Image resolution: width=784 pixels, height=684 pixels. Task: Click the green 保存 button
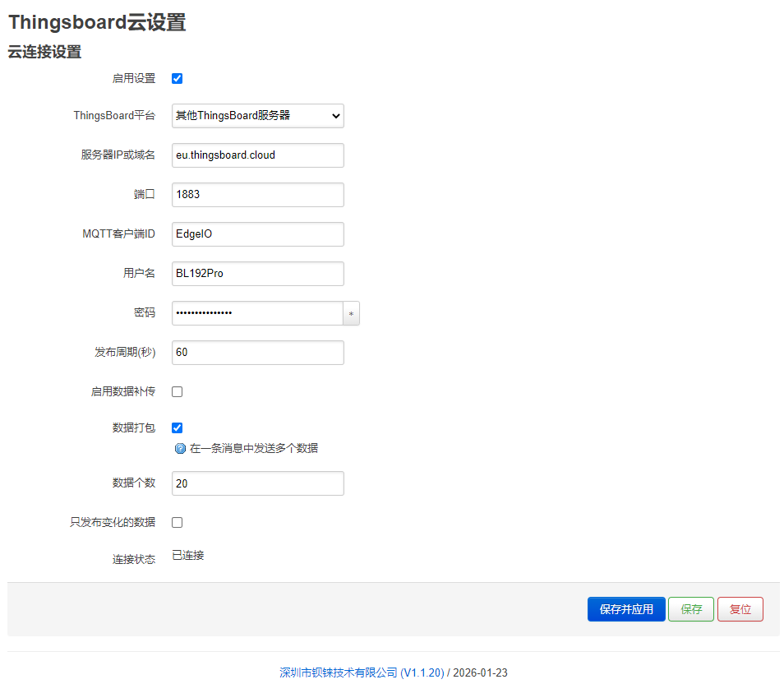(691, 609)
